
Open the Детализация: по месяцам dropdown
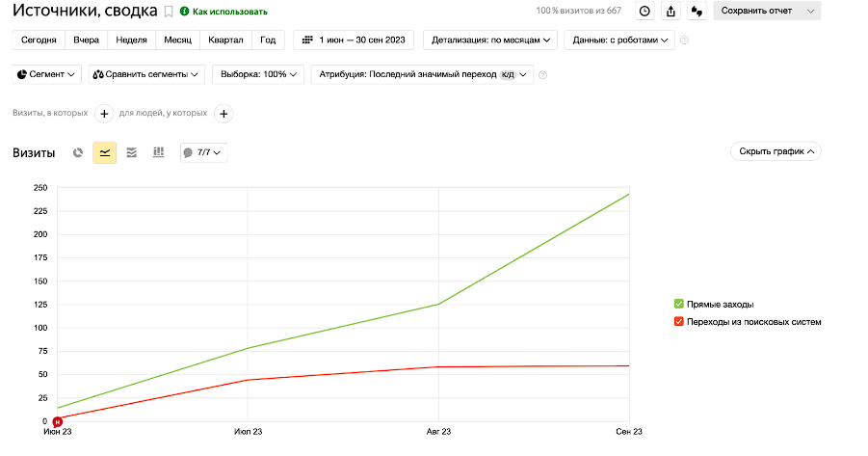(x=493, y=40)
